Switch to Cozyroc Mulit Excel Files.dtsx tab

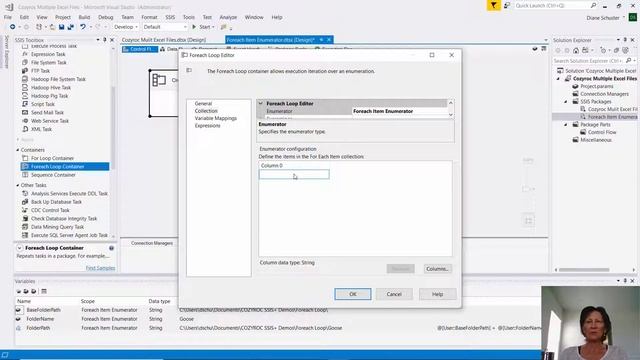(164, 40)
